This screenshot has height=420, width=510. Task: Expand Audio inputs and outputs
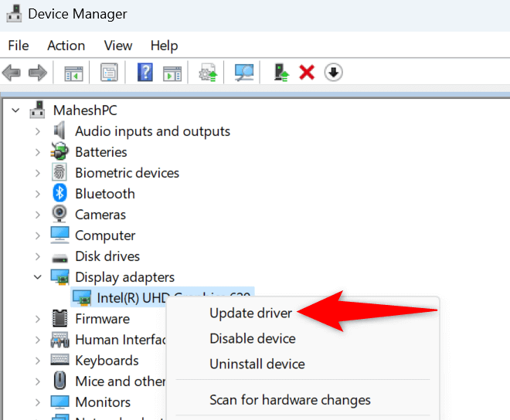pyautogui.click(x=38, y=131)
